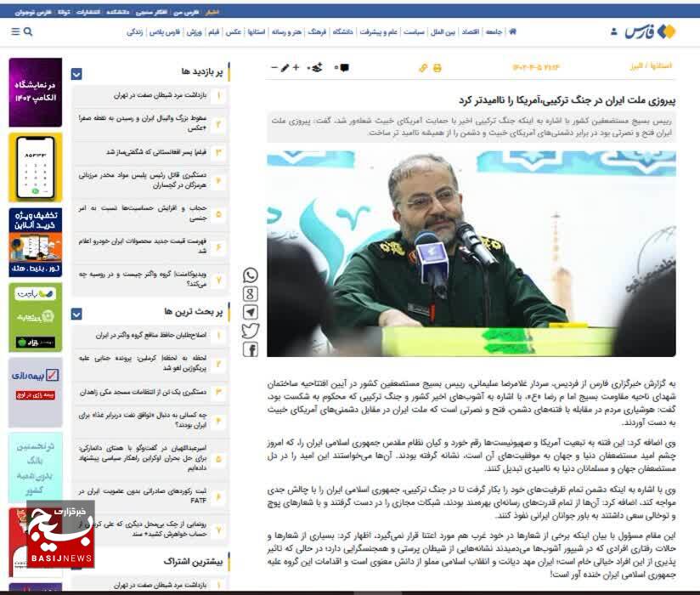The image size is (700, 595).
Task: Select فارس من in the top blue bar
Action: click(186, 12)
